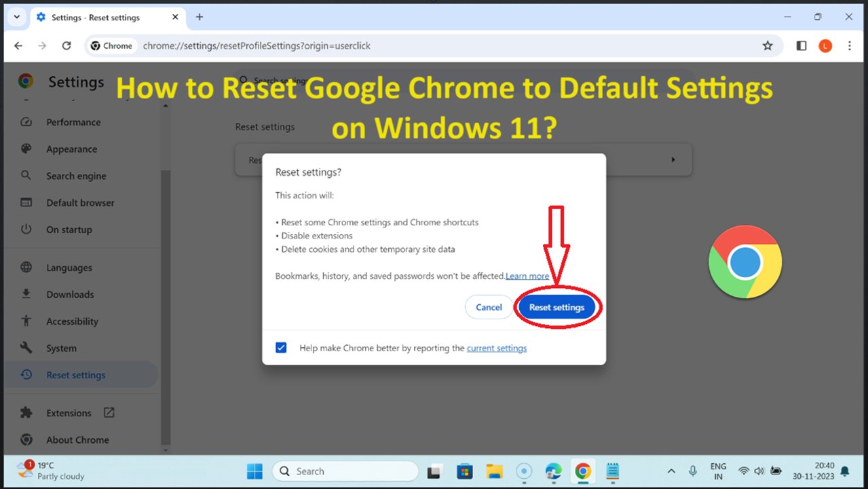The image size is (868, 489).
Task: Open System settings section
Action: pos(61,348)
